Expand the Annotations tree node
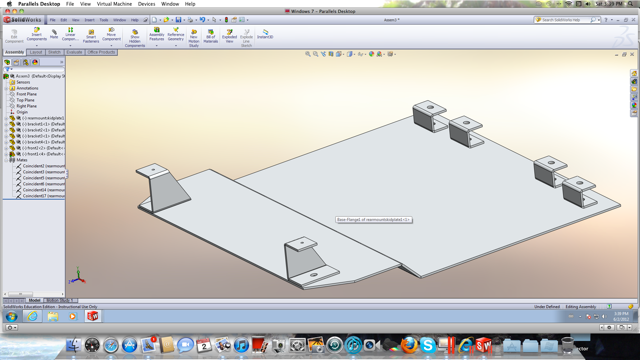Image resolution: width=640 pixels, height=360 pixels. [x=6, y=88]
